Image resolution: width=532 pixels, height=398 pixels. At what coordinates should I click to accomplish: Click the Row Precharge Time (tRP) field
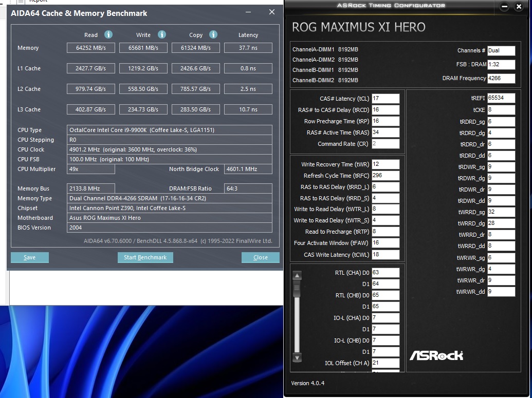click(x=386, y=121)
